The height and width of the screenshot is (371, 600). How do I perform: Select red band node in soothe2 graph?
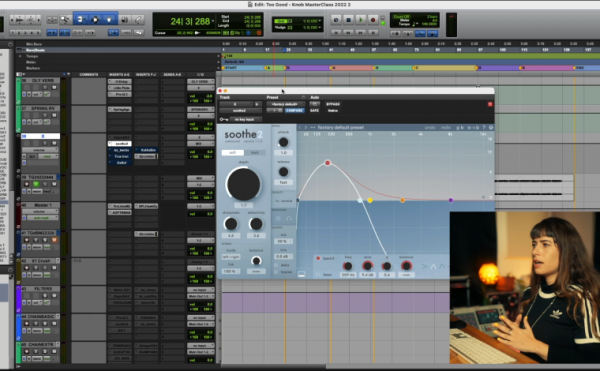[x=328, y=163]
